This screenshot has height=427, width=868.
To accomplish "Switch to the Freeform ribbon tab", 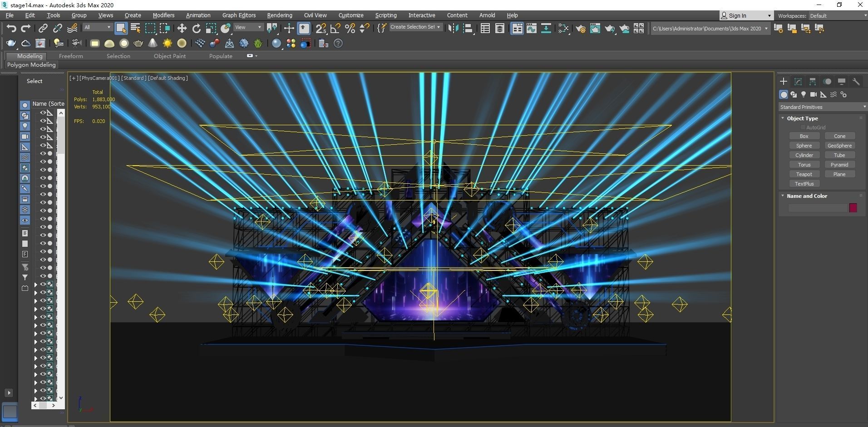I will click(x=71, y=56).
